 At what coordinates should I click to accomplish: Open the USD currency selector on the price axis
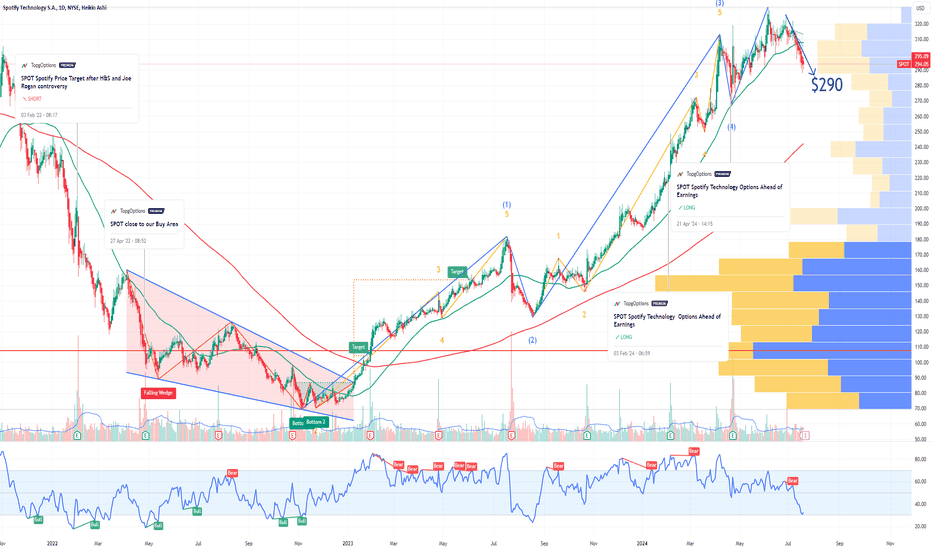point(921,8)
